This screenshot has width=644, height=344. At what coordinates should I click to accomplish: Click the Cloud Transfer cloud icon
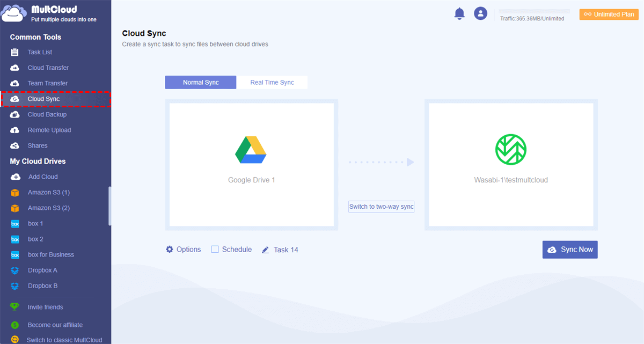point(15,68)
